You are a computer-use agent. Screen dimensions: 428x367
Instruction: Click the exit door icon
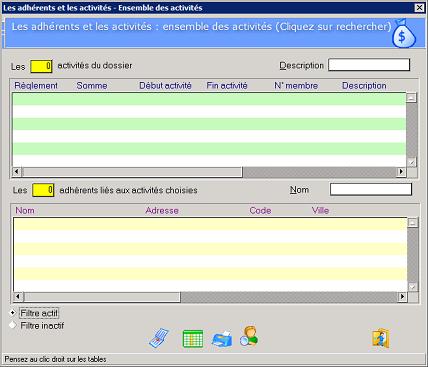coord(381,338)
